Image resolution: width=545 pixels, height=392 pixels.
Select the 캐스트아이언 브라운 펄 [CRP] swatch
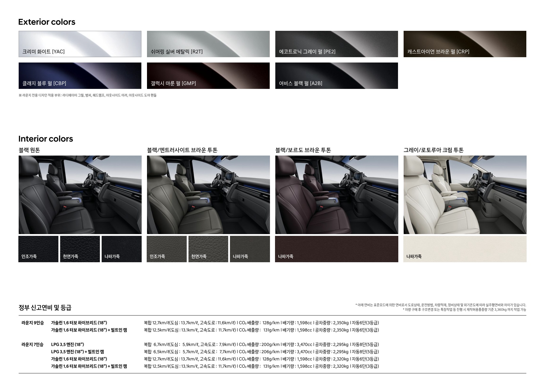pos(465,44)
